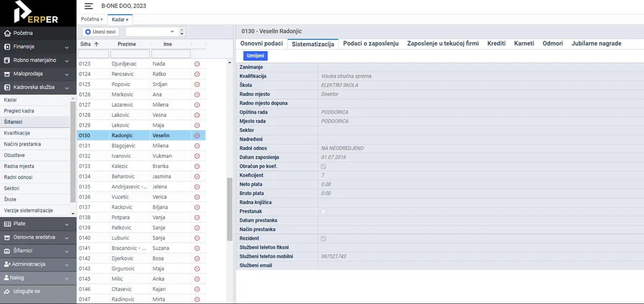
Task: Delete row 0140 Luburic Sanja
Action: pyautogui.click(x=197, y=238)
